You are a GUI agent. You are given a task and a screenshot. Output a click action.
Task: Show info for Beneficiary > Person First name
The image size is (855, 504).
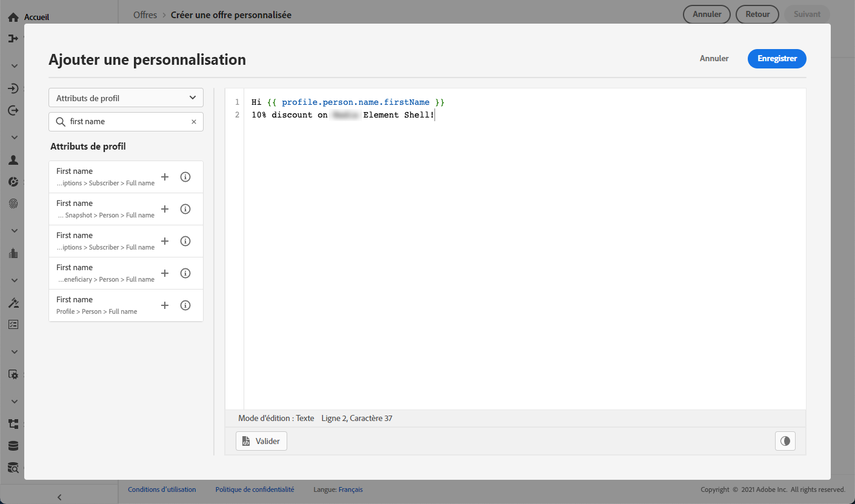pos(186,273)
